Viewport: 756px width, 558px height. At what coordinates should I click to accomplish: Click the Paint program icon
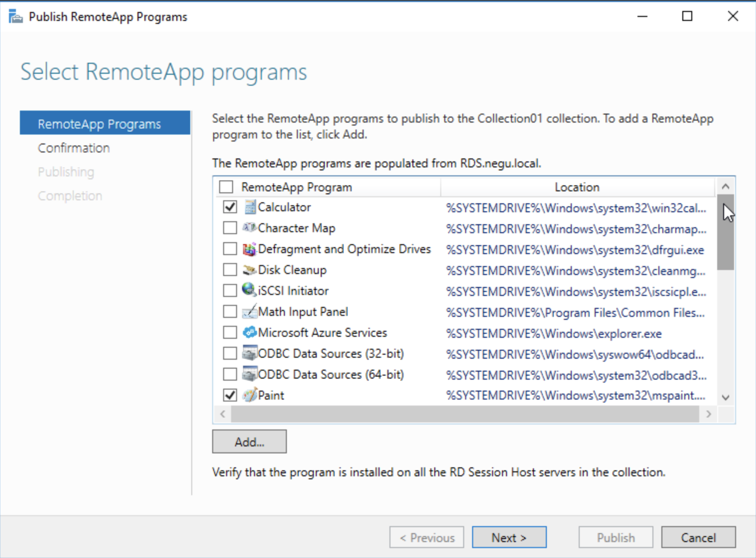click(250, 396)
